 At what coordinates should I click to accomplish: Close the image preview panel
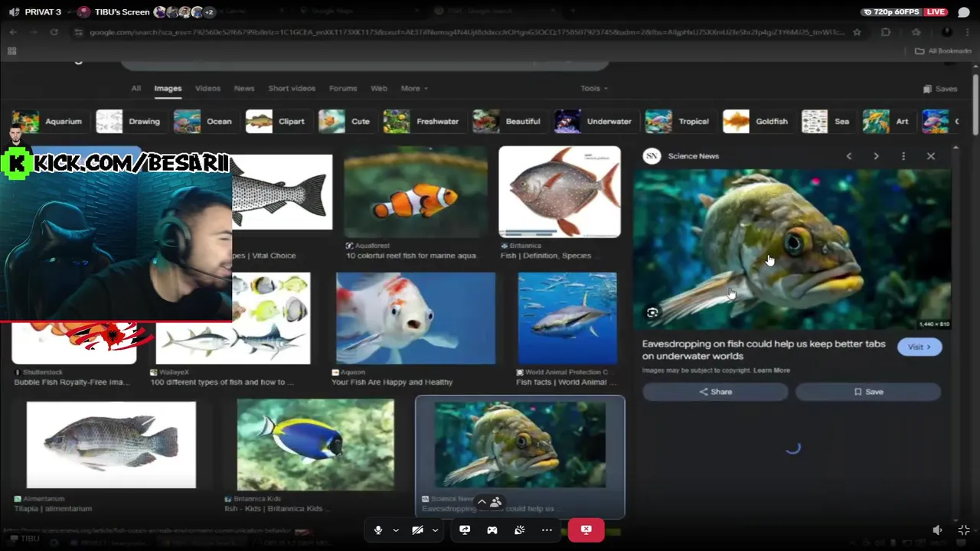931,156
